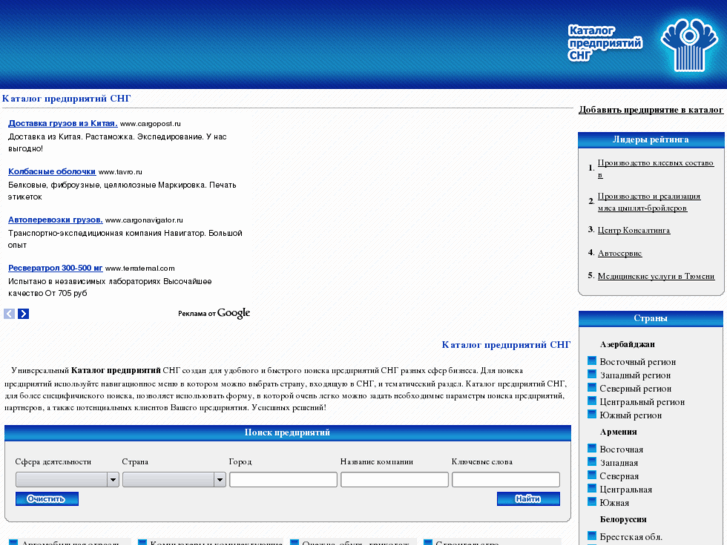Viewport: 727px width, 545px height.
Task: Open ad 'Доставка грузов из Китая'
Action: coord(63,123)
